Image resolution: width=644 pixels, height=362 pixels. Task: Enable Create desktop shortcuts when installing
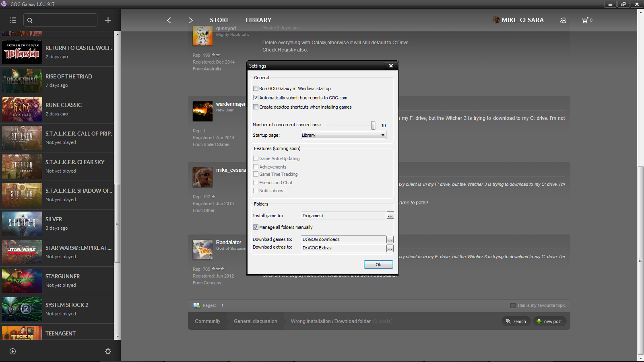pyautogui.click(x=256, y=107)
